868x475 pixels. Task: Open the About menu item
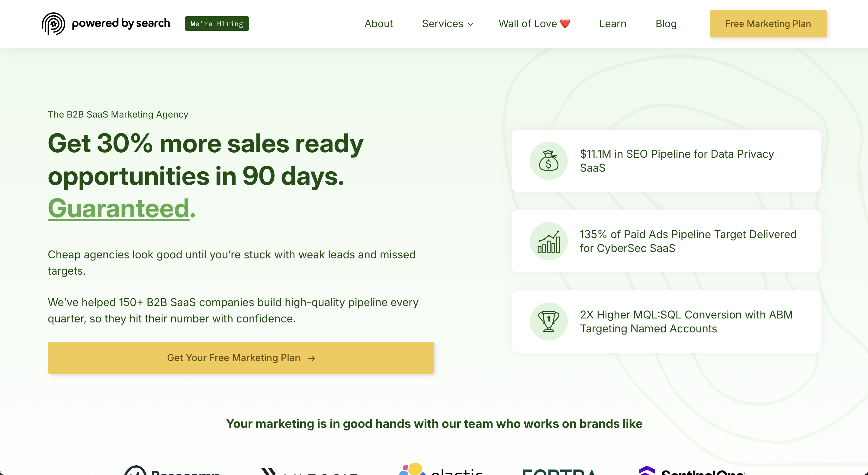[378, 24]
